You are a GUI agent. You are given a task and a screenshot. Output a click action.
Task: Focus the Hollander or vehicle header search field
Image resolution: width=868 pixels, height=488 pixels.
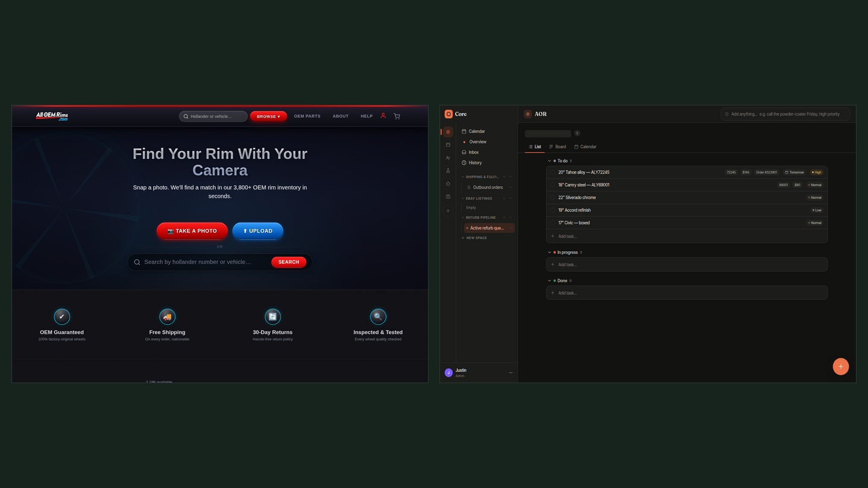pos(213,116)
